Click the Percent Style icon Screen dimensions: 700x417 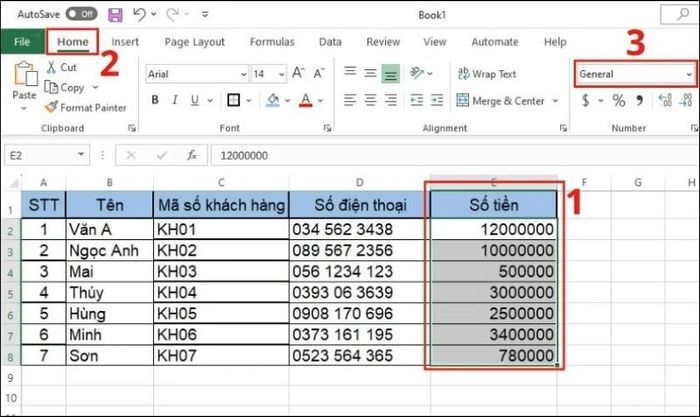[x=619, y=100]
